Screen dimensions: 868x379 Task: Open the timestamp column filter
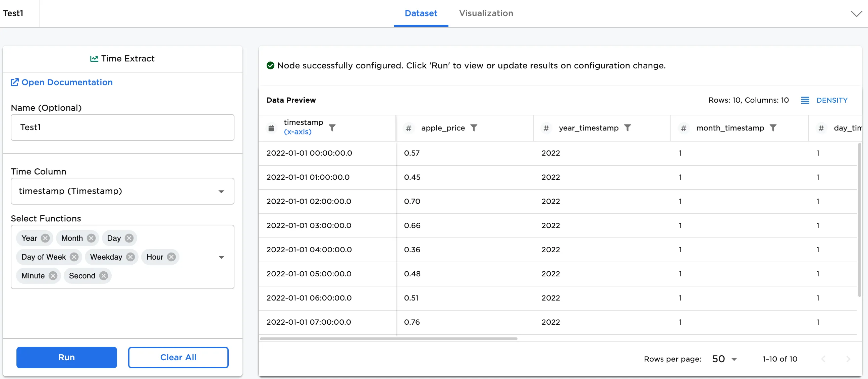point(333,128)
